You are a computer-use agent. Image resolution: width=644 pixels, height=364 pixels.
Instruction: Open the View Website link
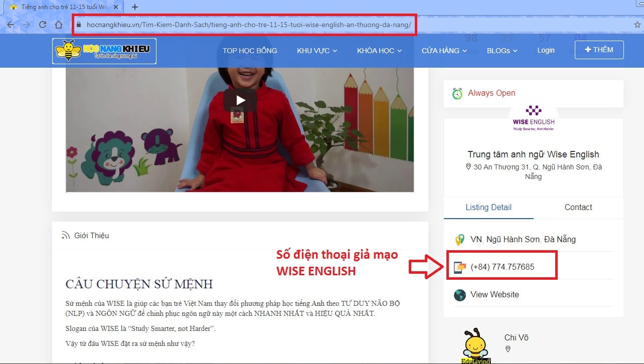[495, 294]
